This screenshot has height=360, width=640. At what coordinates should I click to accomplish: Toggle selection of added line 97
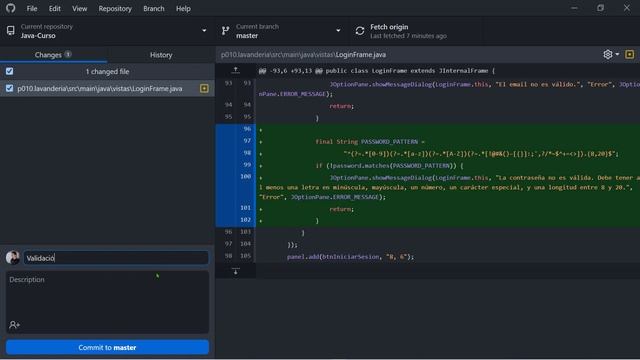236,141
